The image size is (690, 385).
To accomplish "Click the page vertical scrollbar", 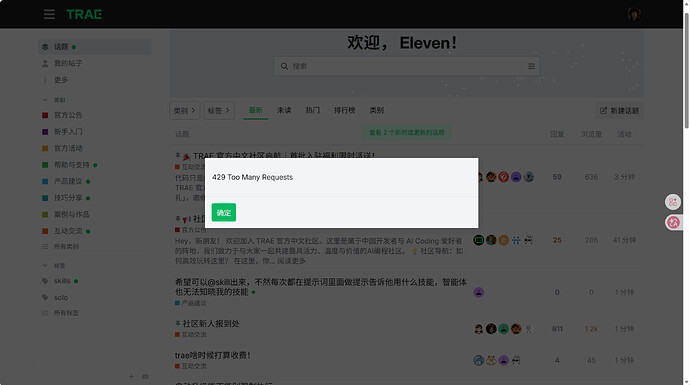I will 686,70.
